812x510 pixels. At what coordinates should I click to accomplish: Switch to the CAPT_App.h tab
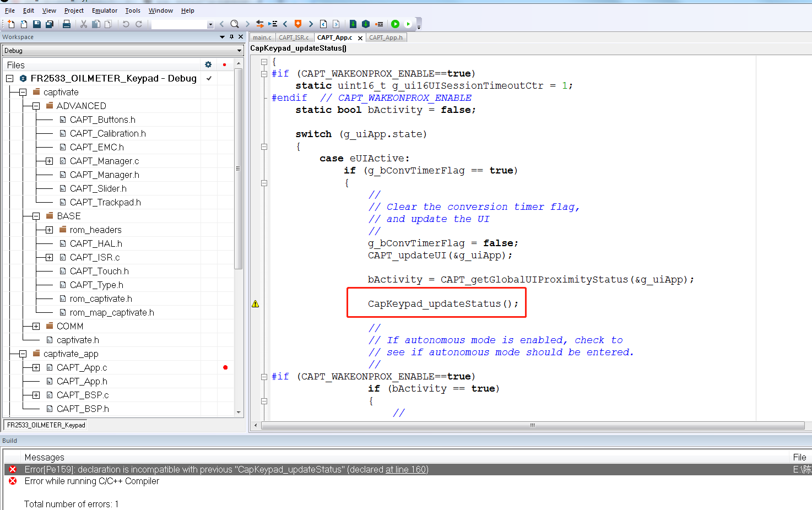tap(386, 37)
